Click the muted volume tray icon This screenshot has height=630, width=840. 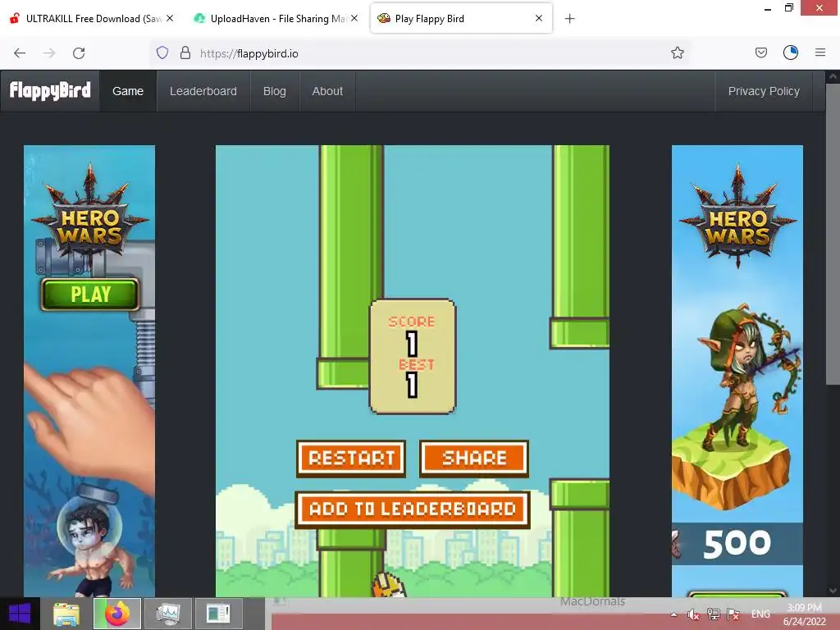[x=693, y=614]
